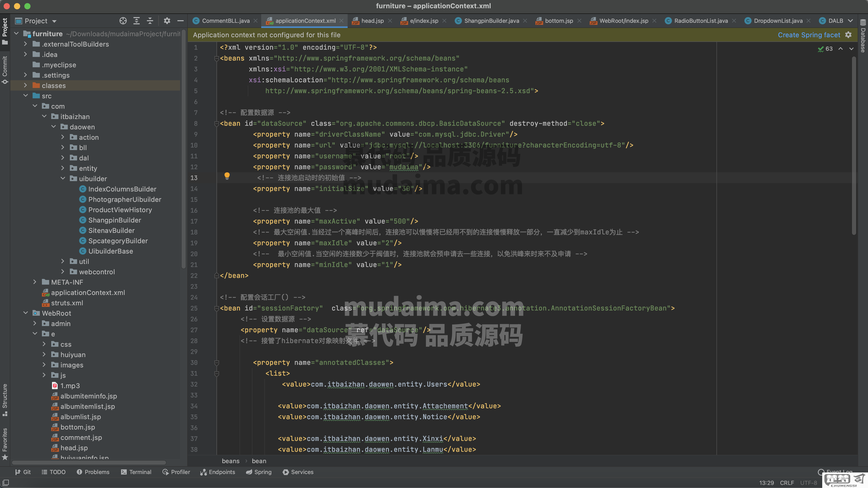Close the head.jsp editor tab
Image resolution: width=868 pixels, height=488 pixels.
coord(390,21)
